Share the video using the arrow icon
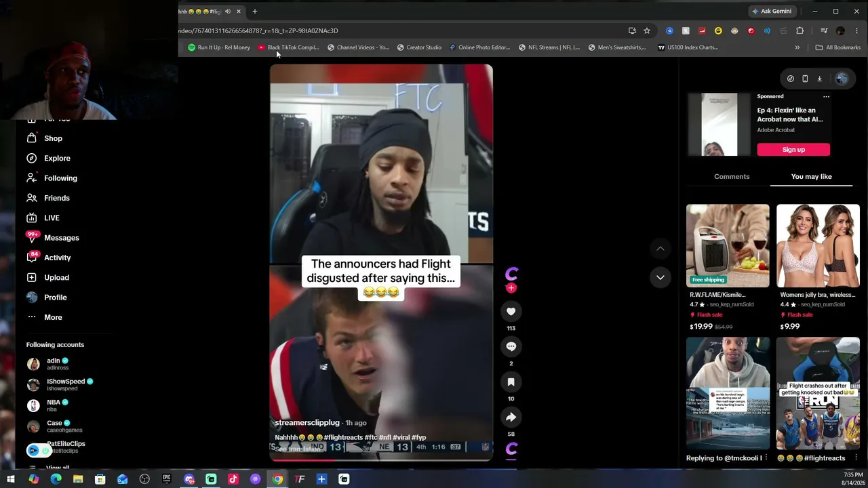 (511, 417)
